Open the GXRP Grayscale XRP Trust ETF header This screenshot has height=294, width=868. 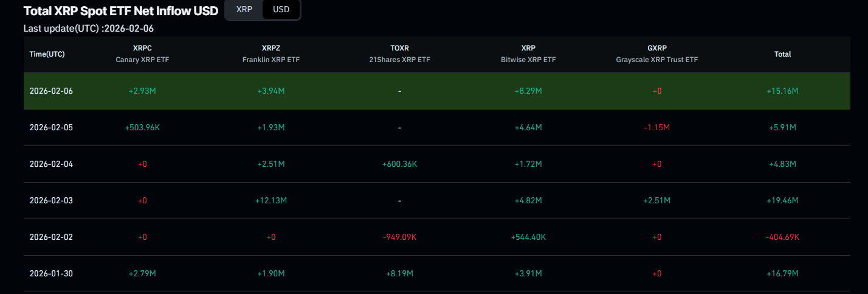point(656,54)
